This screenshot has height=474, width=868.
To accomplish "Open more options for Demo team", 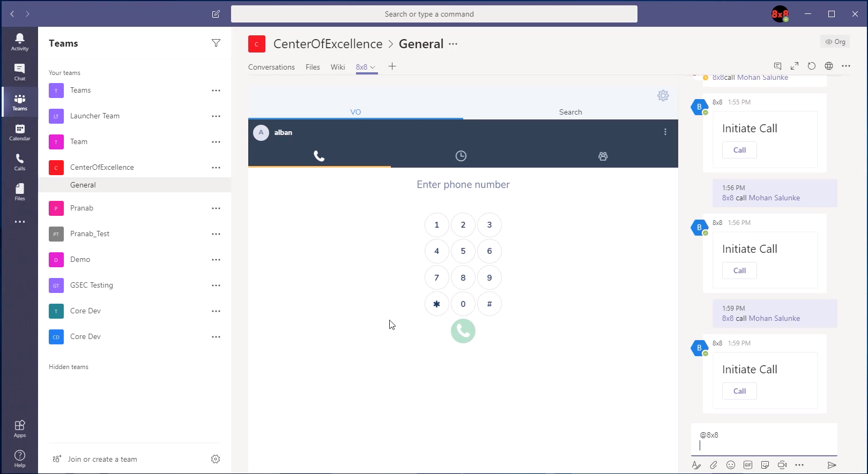I will pos(216,260).
